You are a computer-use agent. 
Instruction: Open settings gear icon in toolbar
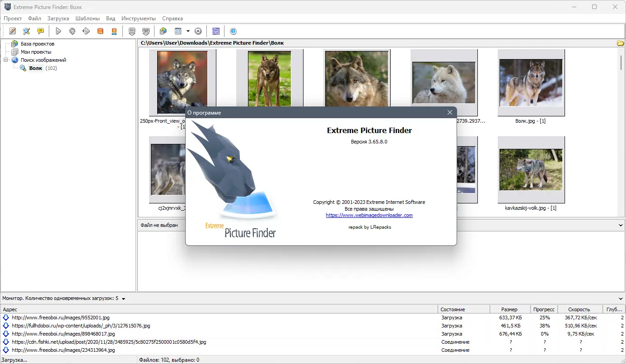pyautogui.click(x=198, y=31)
